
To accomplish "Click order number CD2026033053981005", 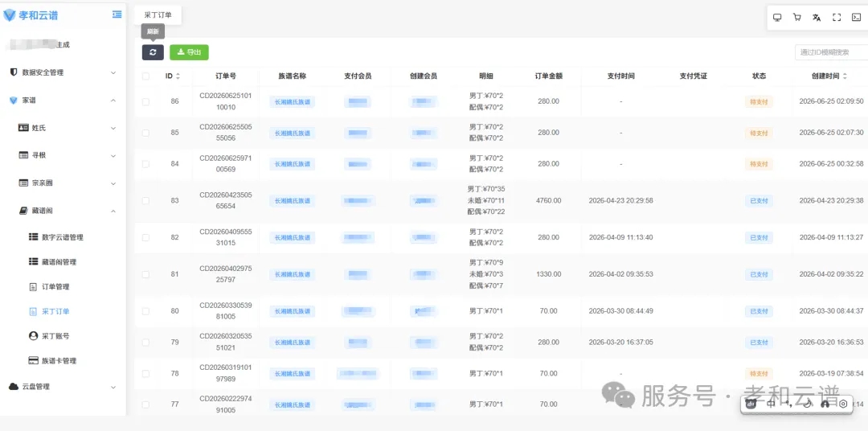I will click(x=226, y=310).
